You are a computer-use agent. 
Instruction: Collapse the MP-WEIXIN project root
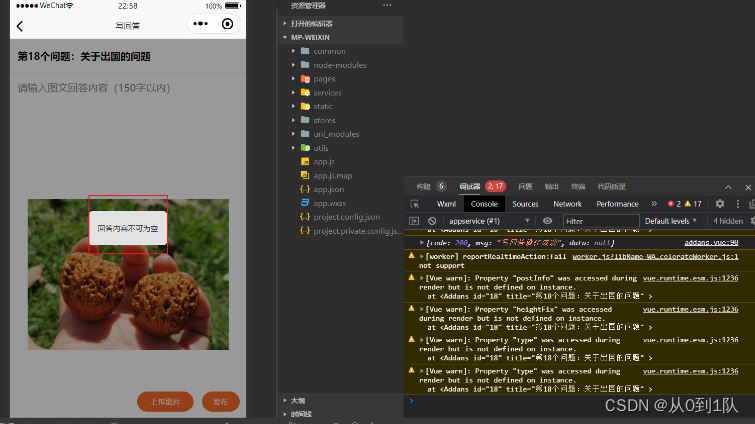click(285, 37)
